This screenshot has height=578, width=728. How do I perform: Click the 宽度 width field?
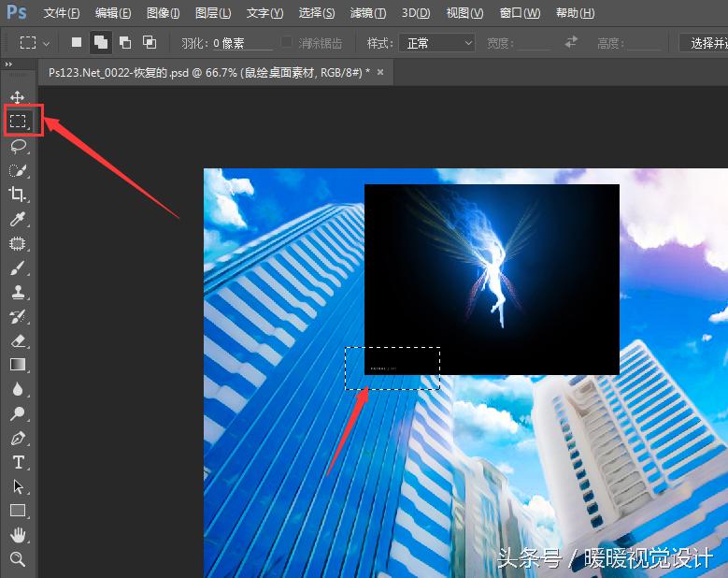coord(534,43)
